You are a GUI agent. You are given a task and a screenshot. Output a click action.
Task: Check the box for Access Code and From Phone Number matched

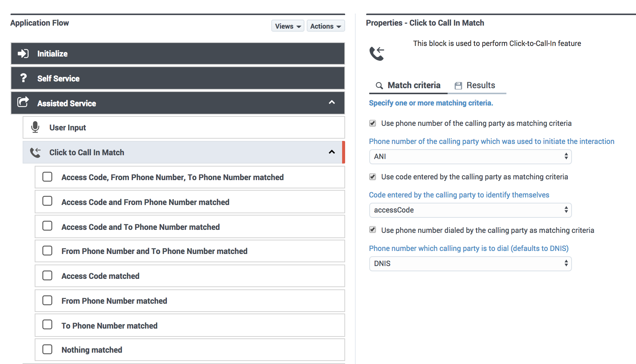point(47,201)
